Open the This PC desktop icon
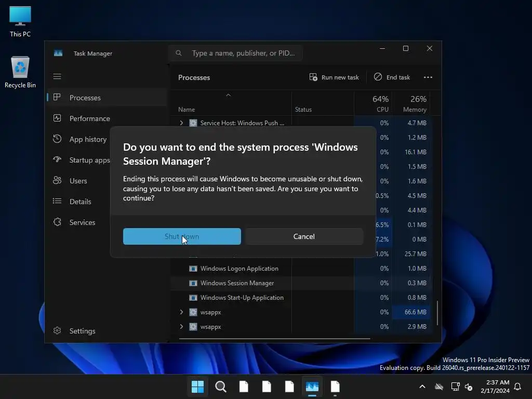Screen dimensions: 532x399 (20, 21)
